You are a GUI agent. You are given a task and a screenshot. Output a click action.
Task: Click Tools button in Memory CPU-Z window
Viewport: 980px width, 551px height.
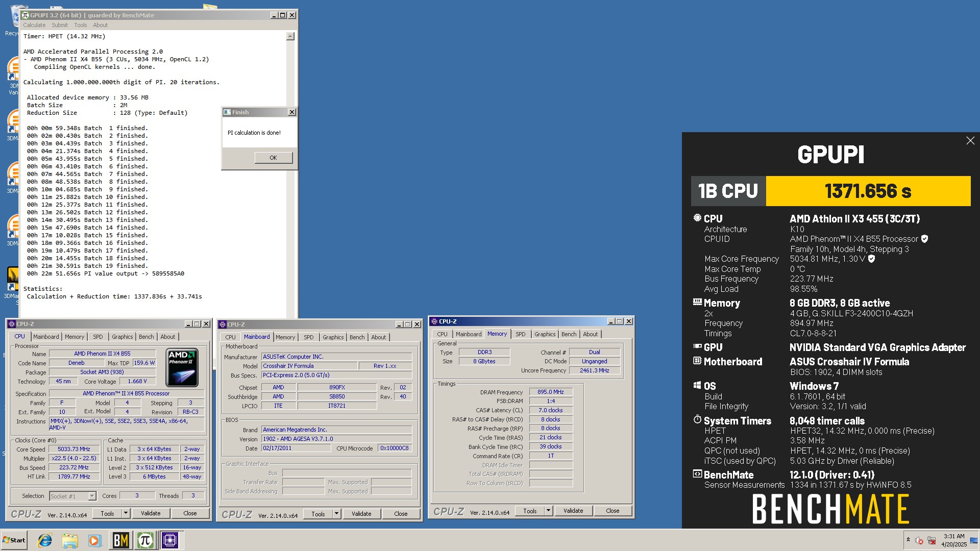pyautogui.click(x=530, y=511)
